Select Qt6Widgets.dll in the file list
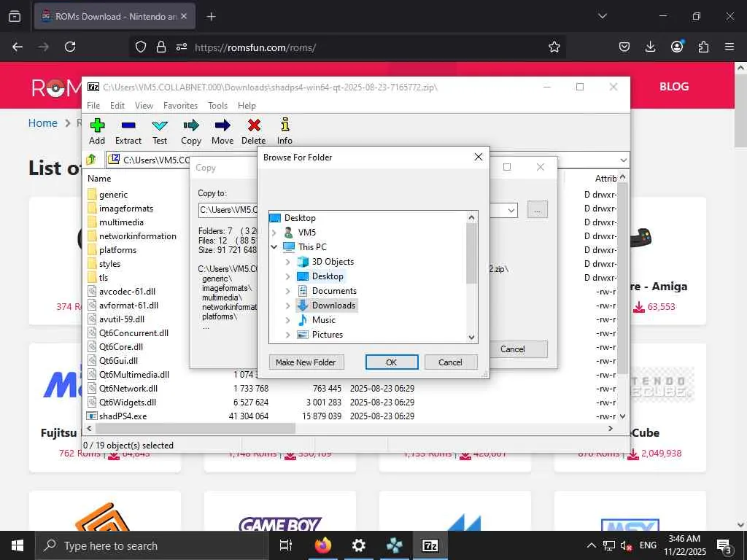747x560 pixels. point(128,402)
